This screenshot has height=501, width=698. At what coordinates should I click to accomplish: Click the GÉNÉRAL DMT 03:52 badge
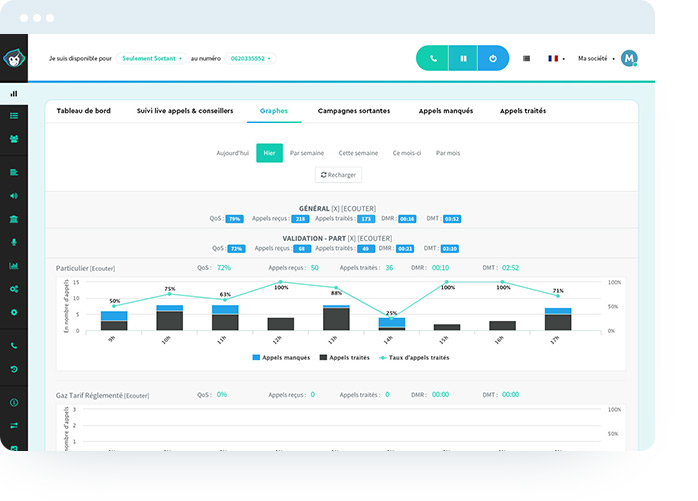tap(452, 219)
